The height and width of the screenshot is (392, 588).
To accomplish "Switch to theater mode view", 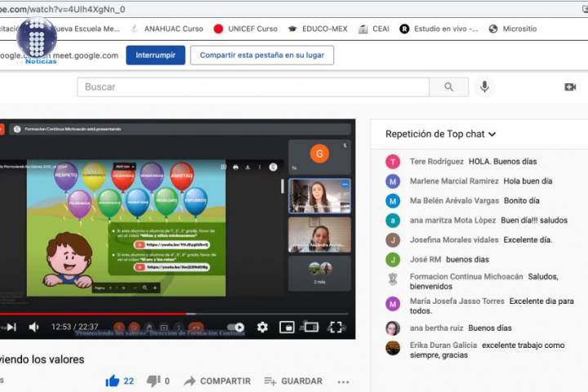I will click(310, 327).
